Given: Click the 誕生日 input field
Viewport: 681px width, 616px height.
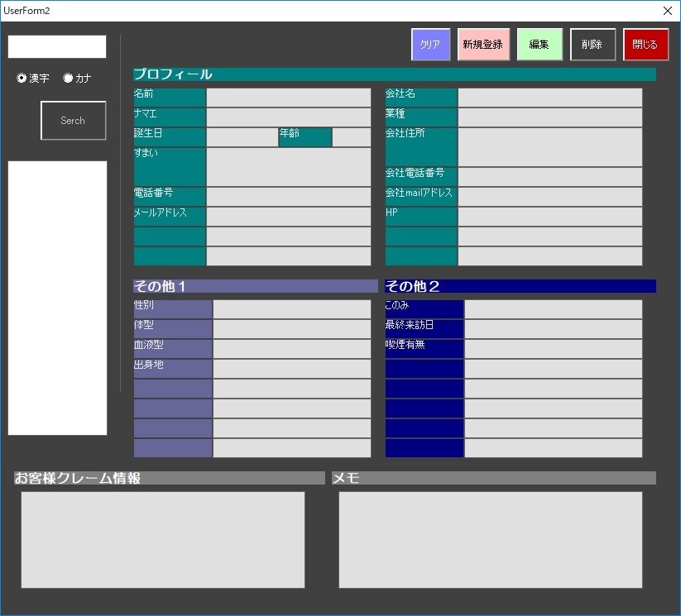Looking at the screenshot, I should click(242, 137).
